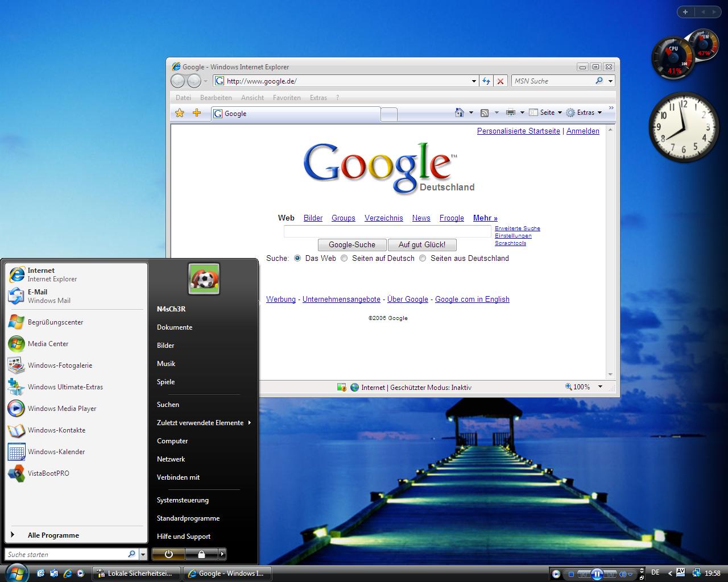Image resolution: width=728 pixels, height=582 pixels.
Task: Switch to Lokale Sicherheitsei... taskbar button
Action: point(136,573)
